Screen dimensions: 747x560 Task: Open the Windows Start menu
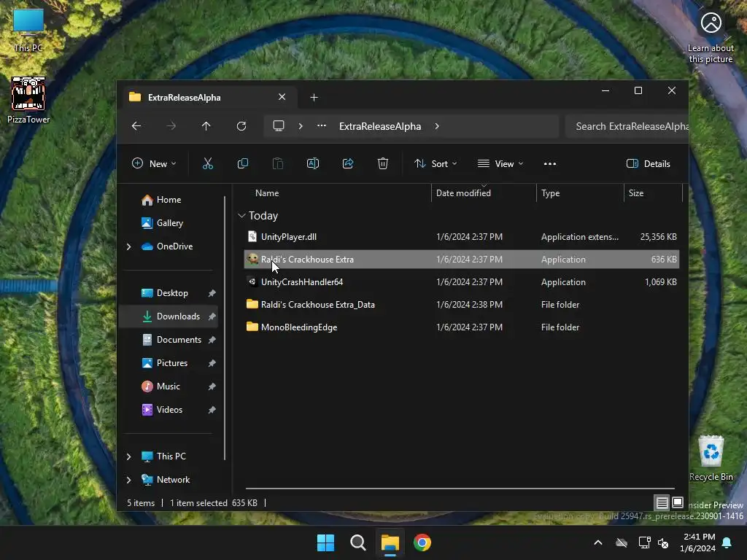(x=326, y=542)
